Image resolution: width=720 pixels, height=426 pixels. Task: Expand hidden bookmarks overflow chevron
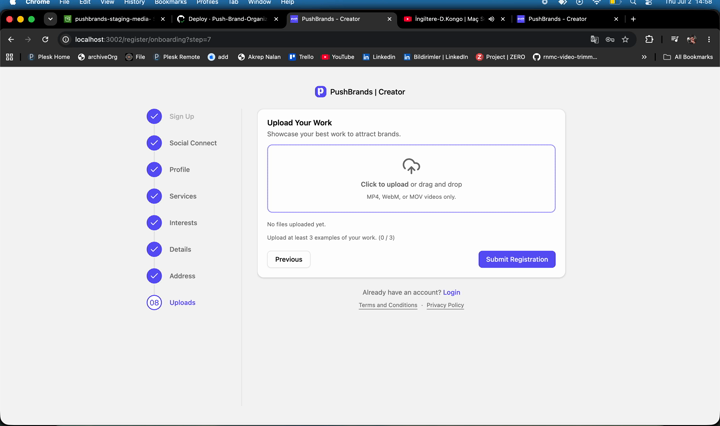click(x=644, y=57)
